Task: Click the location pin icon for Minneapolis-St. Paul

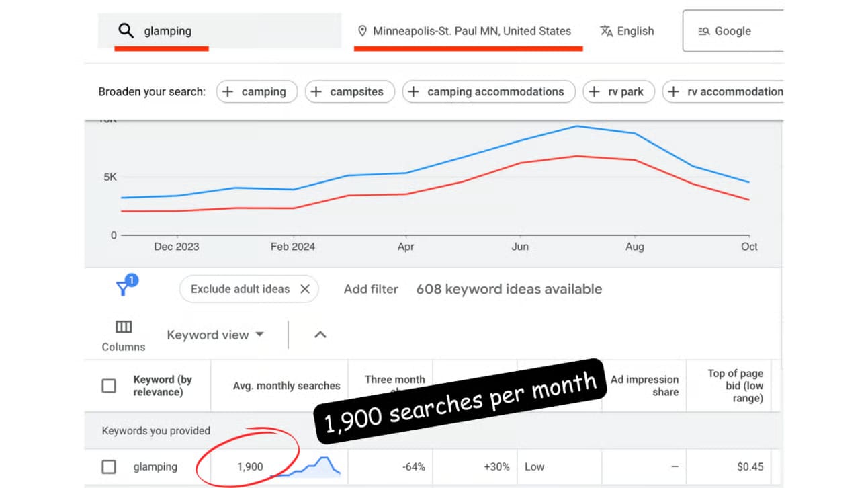Action: click(363, 31)
